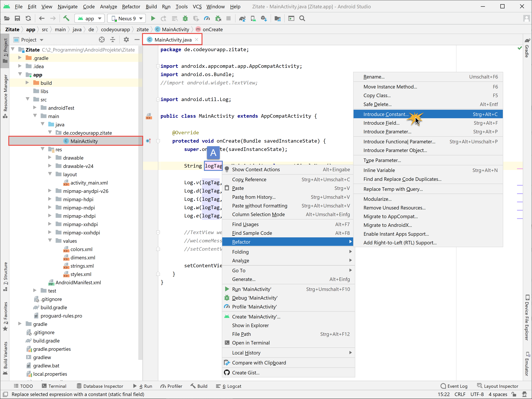Screen dimensions: 532x399
Task: Collapse the values folder
Action: [x=50, y=241]
